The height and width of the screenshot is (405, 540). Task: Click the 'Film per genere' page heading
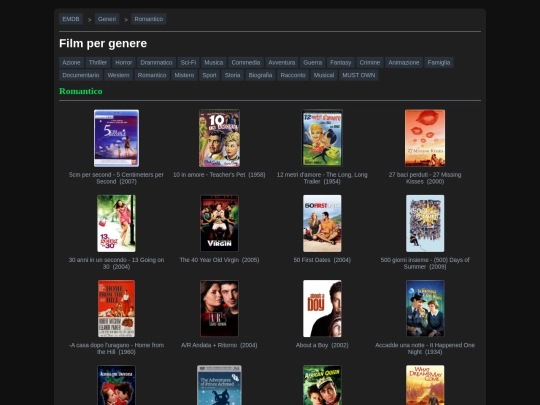103,43
